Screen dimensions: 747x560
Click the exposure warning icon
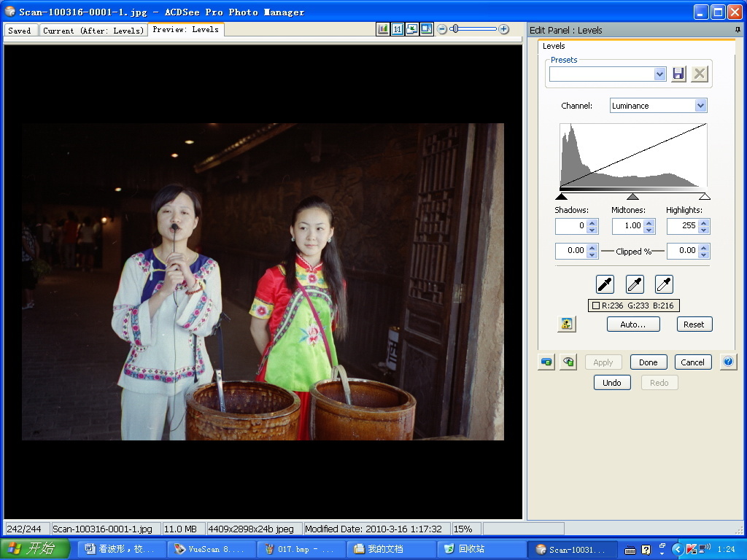[565, 324]
